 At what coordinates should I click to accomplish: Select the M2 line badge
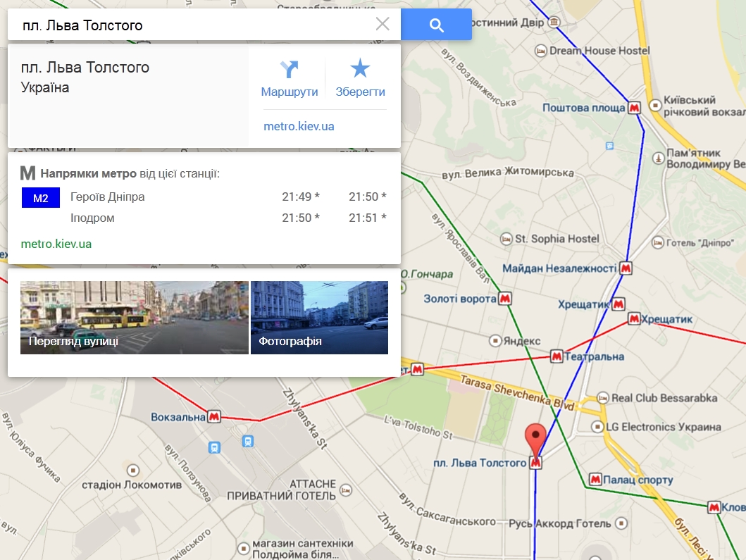point(41,198)
